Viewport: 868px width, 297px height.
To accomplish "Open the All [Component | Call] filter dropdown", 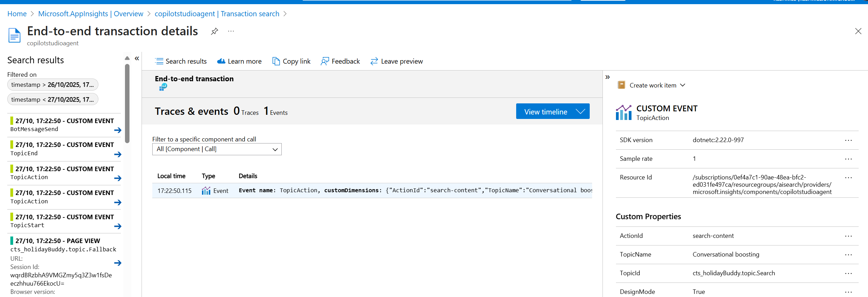I will (x=217, y=149).
